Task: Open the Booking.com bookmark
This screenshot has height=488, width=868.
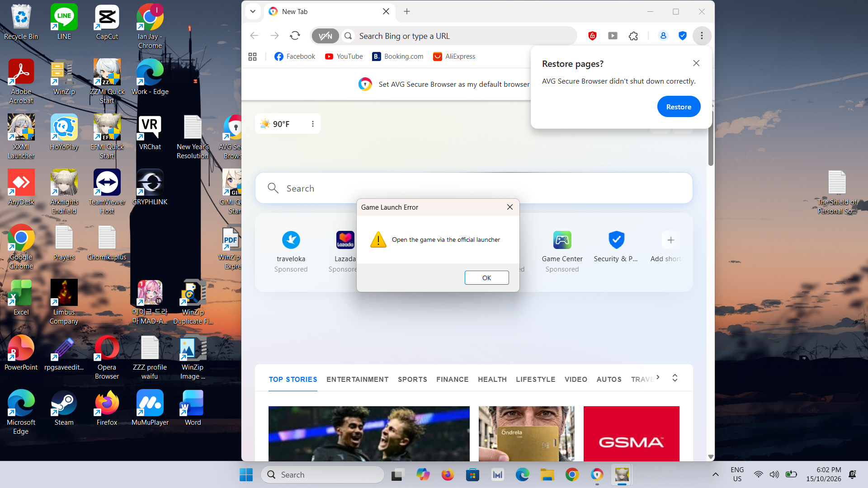Action: pyautogui.click(x=398, y=56)
